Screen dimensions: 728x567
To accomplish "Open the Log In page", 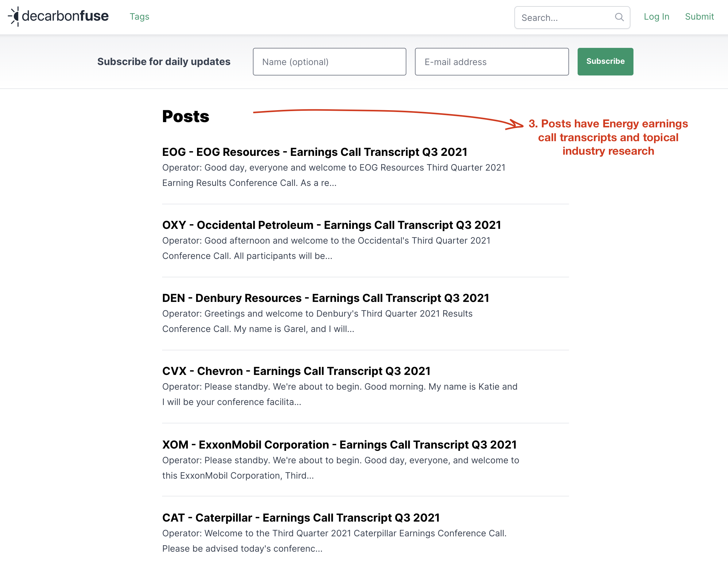I will (656, 17).
